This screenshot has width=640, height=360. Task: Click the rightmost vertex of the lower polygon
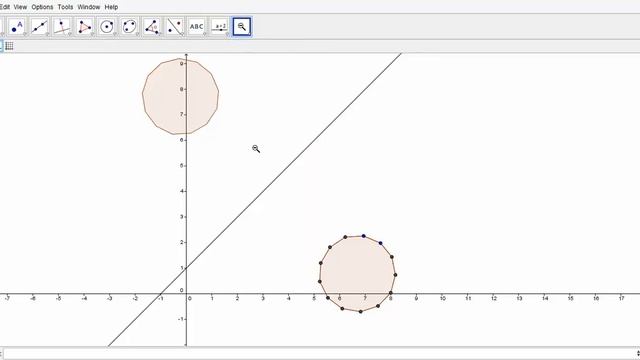(395, 275)
